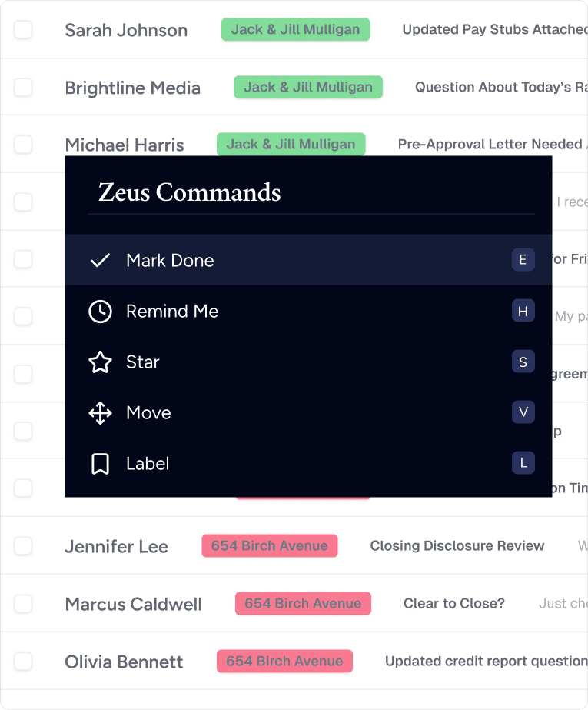This screenshot has height=710, width=588.
Task: Select the Label command entry
Action: point(147,463)
